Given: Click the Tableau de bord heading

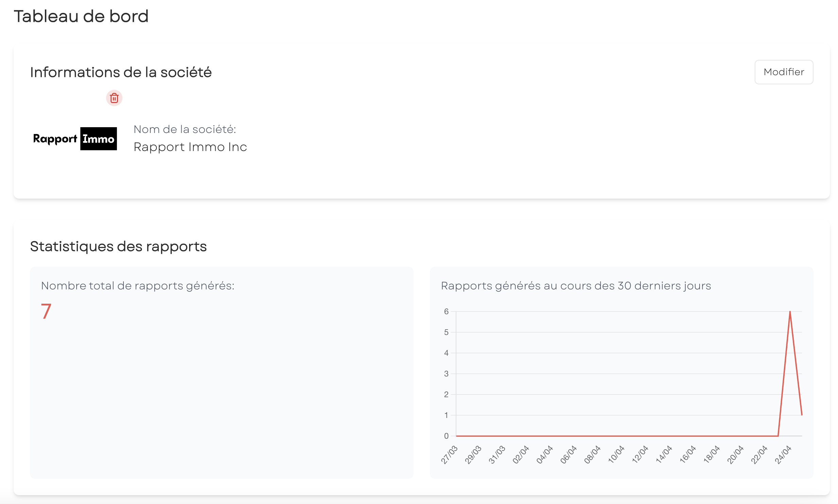Looking at the screenshot, I should click(81, 16).
